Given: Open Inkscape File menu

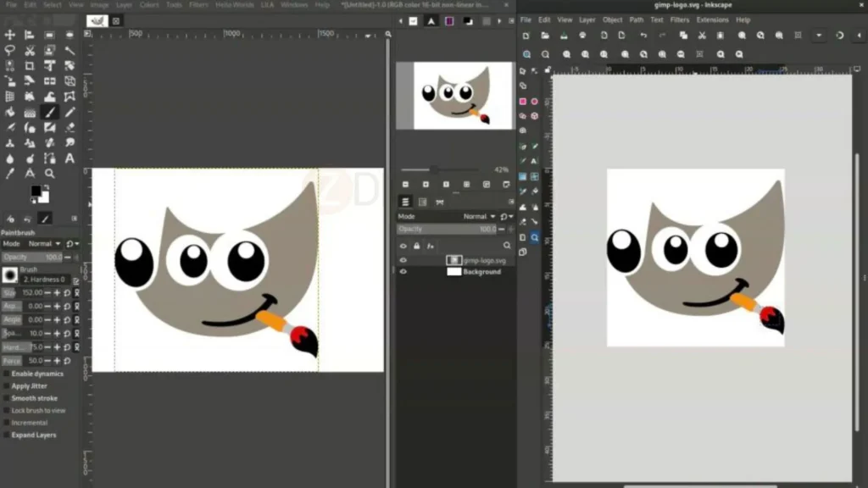Looking at the screenshot, I should point(526,20).
